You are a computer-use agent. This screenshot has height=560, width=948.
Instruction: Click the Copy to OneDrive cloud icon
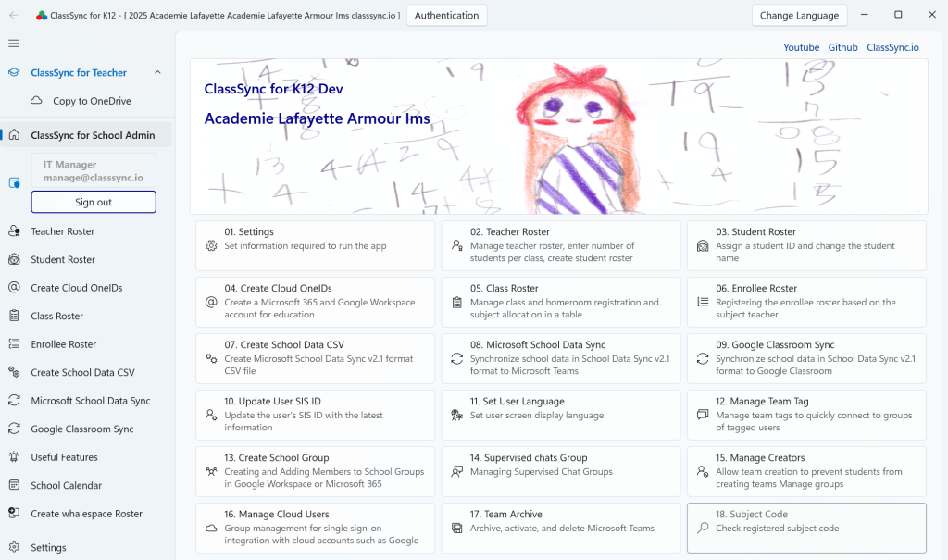pyautogui.click(x=36, y=100)
